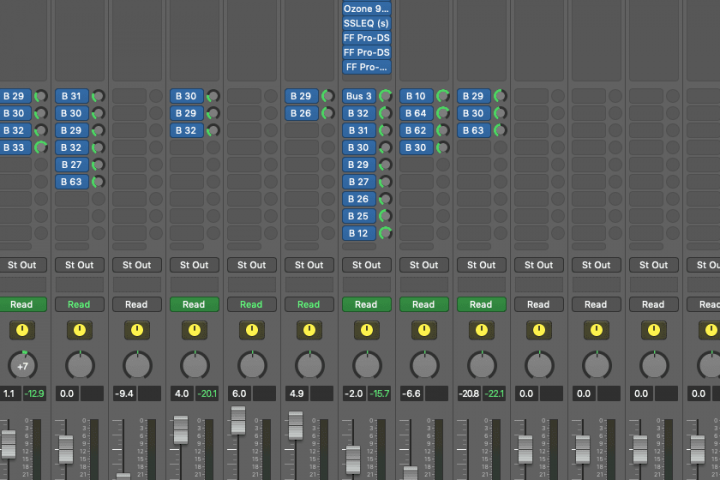Click the send knob beside B 64
The height and width of the screenshot is (480, 720).
(x=442, y=113)
